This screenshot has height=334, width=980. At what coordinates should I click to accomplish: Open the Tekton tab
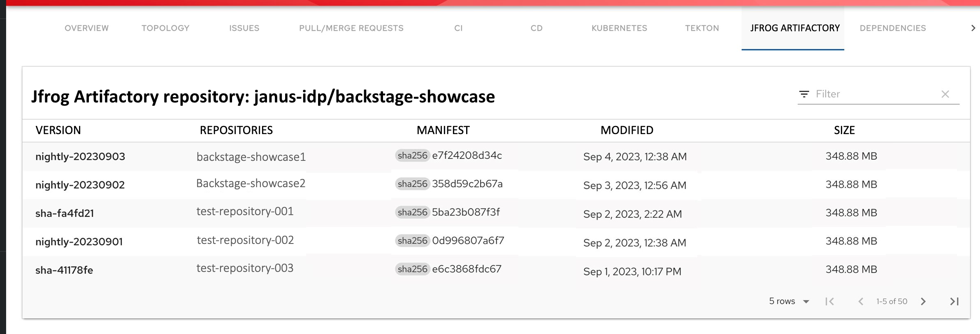[702, 28]
